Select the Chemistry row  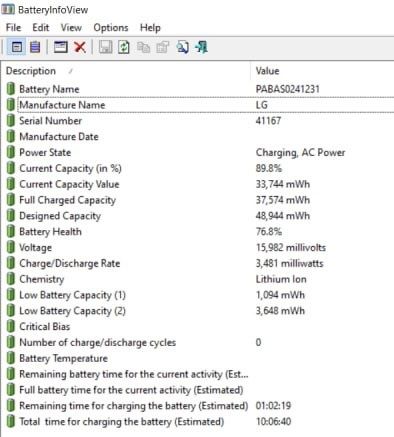199,279
